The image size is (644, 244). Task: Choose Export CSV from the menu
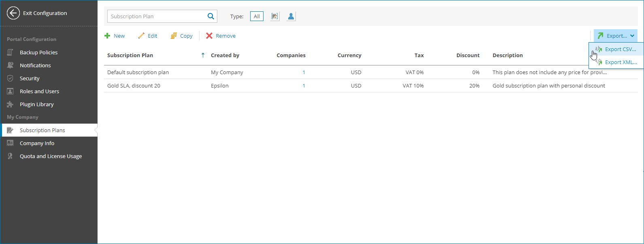pos(621,49)
